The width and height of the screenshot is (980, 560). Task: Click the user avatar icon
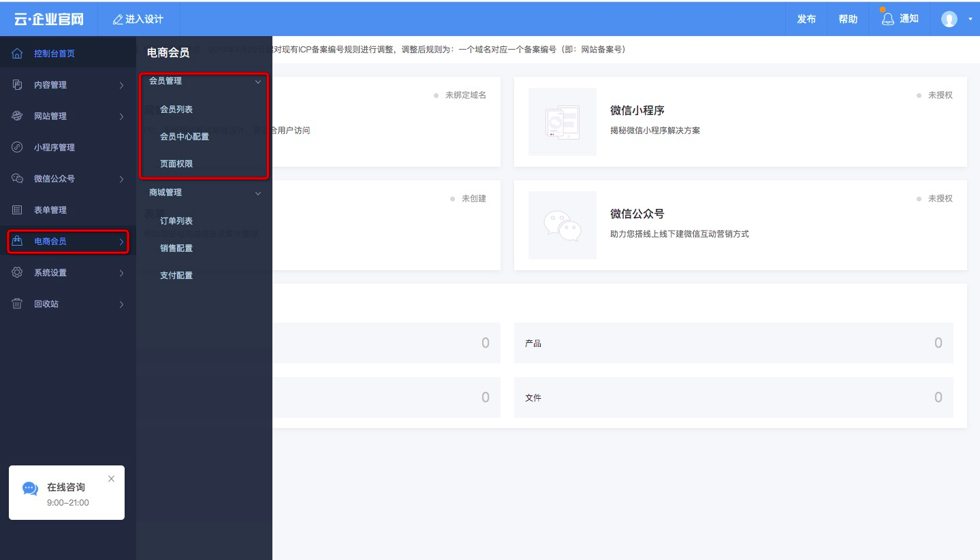[x=949, y=19]
